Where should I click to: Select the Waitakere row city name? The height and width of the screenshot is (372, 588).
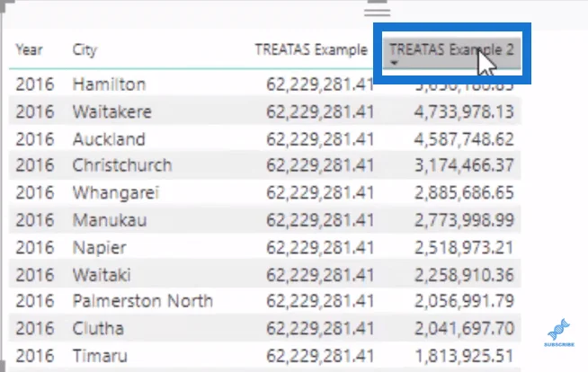click(x=112, y=111)
